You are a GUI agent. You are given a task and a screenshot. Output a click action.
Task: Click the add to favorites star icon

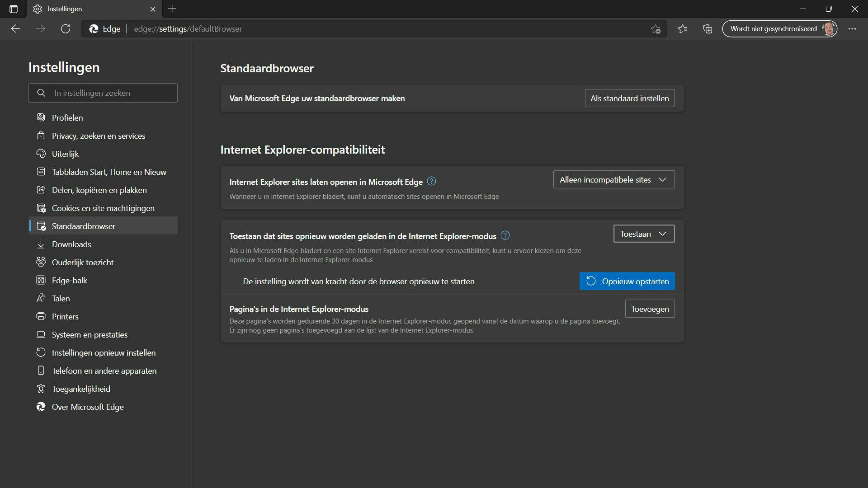coord(656,29)
